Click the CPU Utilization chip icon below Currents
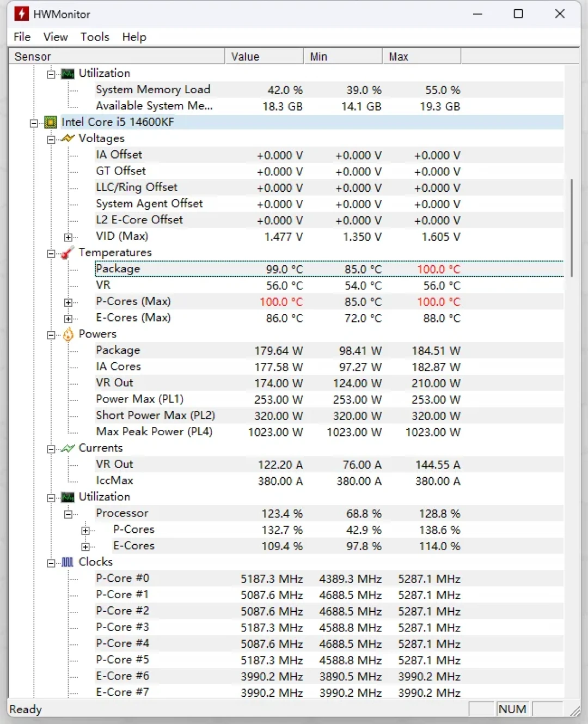This screenshot has height=724, width=588. [x=68, y=497]
